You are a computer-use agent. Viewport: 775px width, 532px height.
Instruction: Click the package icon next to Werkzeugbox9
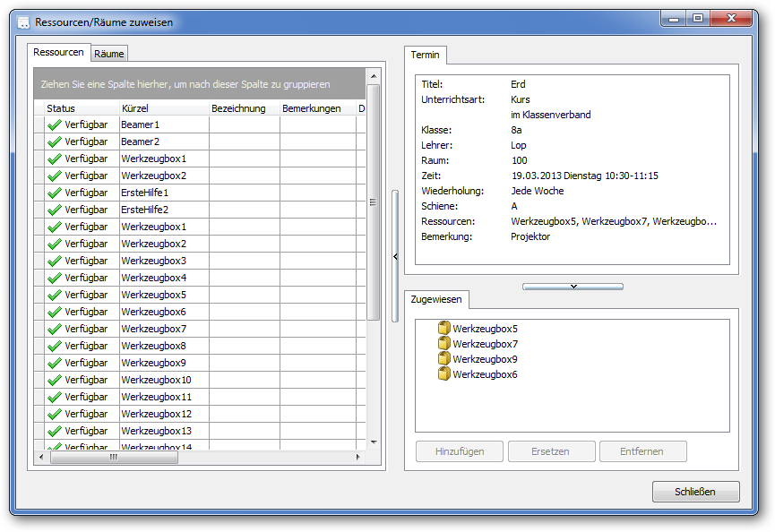(443, 359)
